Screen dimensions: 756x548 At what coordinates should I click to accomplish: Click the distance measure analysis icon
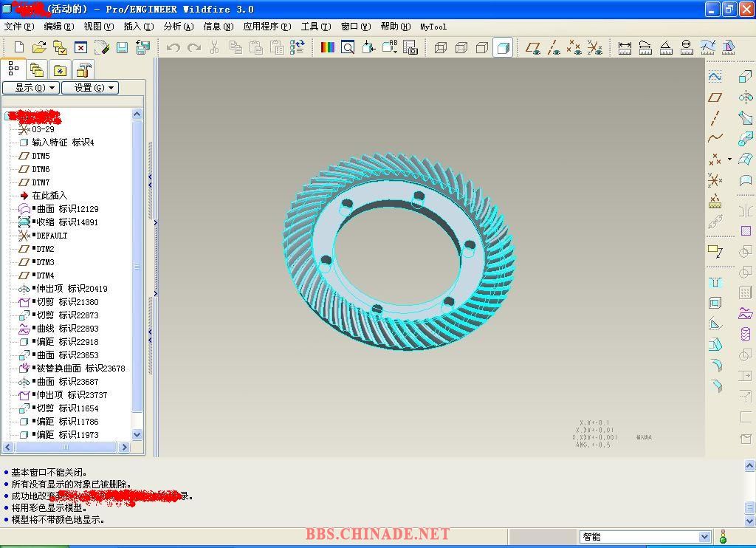625,47
